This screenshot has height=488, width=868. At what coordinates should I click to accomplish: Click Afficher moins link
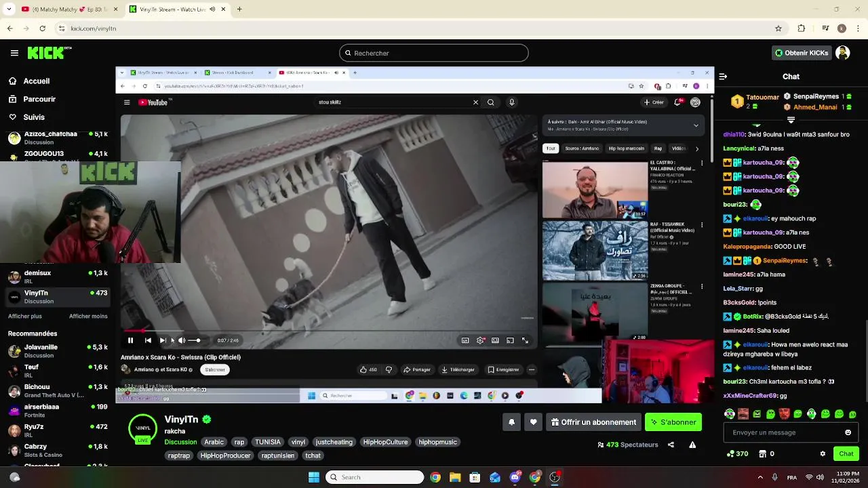coord(88,317)
